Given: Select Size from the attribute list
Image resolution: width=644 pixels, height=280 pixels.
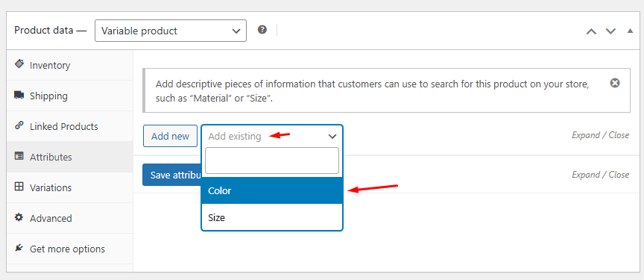Looking at the screenshot, I should [x=272, y=217].
